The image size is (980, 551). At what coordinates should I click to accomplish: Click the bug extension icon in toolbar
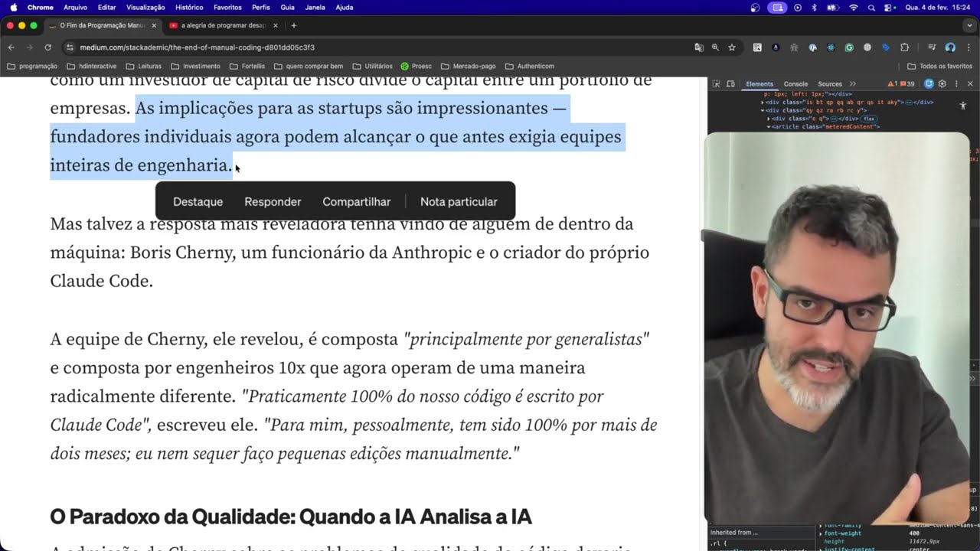pyautogui.click(x=794, y=47)
